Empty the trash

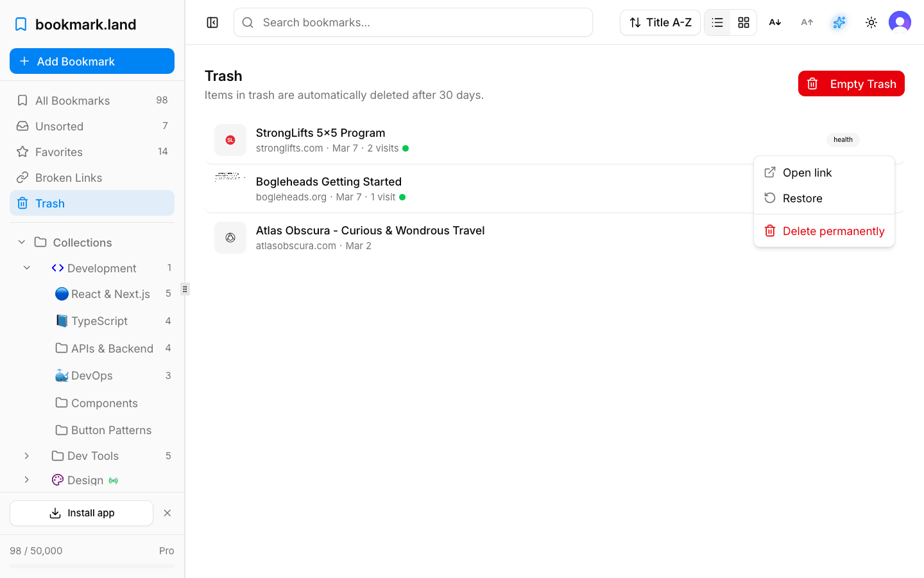[x=851, y=83]
